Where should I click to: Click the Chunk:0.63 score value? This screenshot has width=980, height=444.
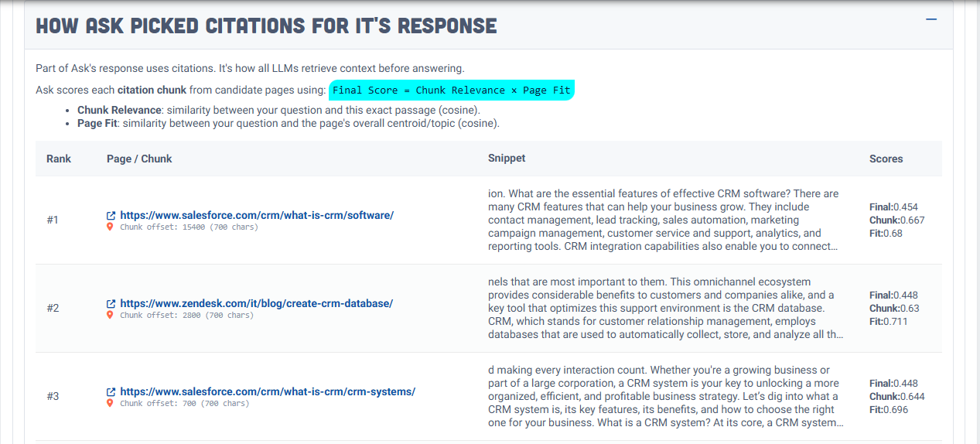coord(894,309)
